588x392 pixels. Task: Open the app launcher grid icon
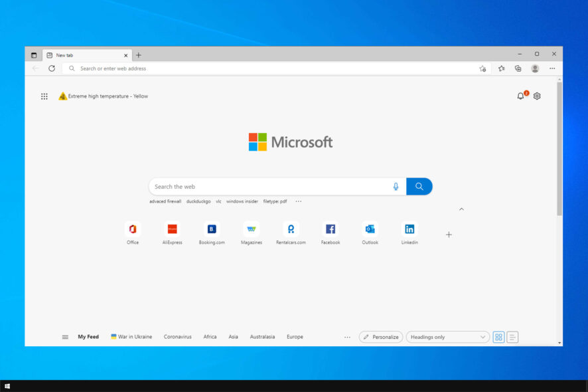click(x=44, y=96)
